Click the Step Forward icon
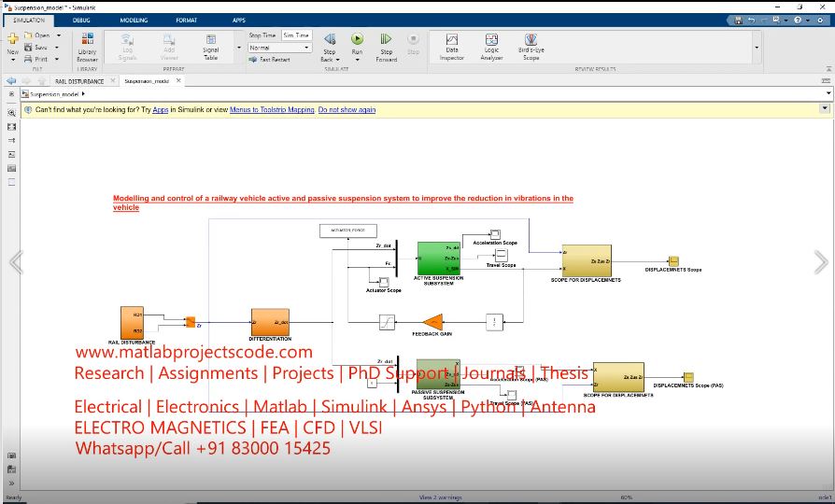The width and height of the screenshot is (835, 504). click(386, 39)
